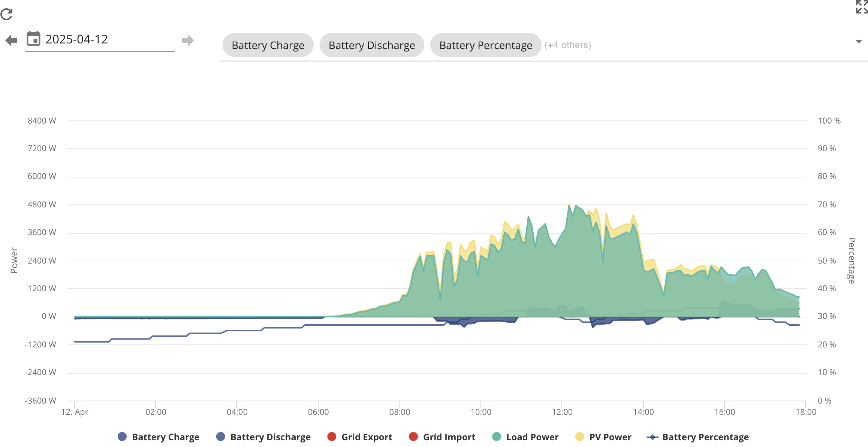Click the Grid Import legend red dot
The height and width of the screenshot is (447, 868).
point(413,437)
